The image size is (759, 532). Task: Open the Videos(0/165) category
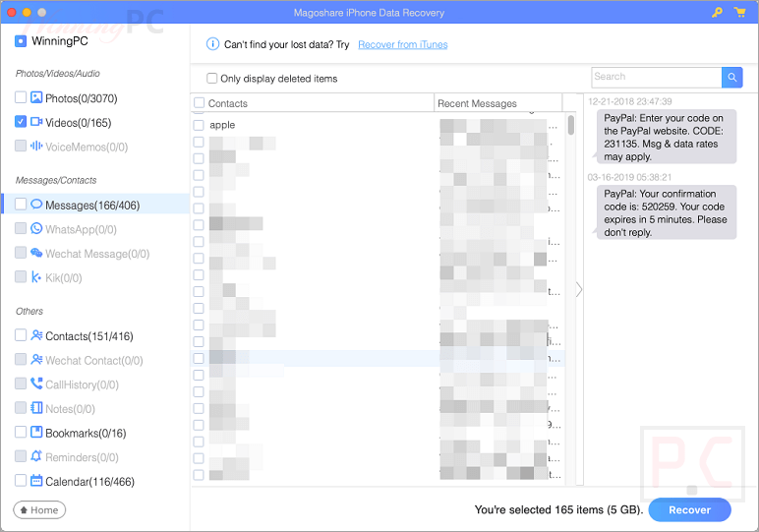coord(79,123)
